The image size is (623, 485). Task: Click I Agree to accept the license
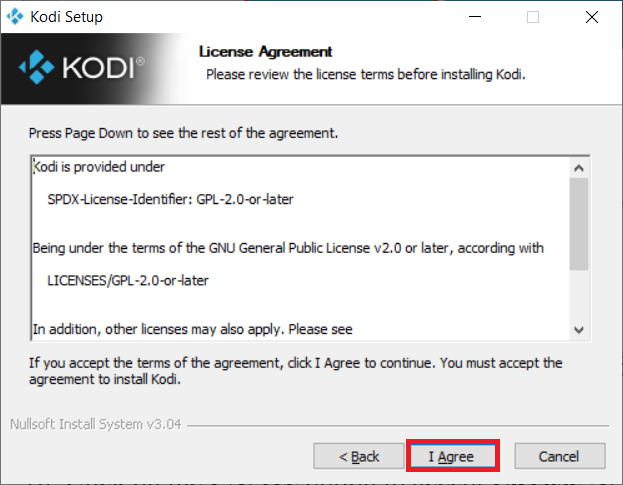tap(453, 456)
